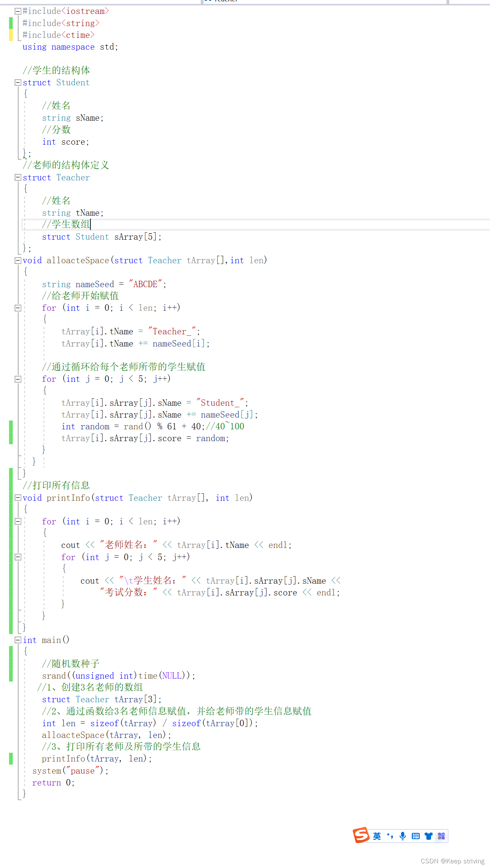Click the '//随机数种子' comment
Screen dimensions: 490x868
click(x=71, y=664)
